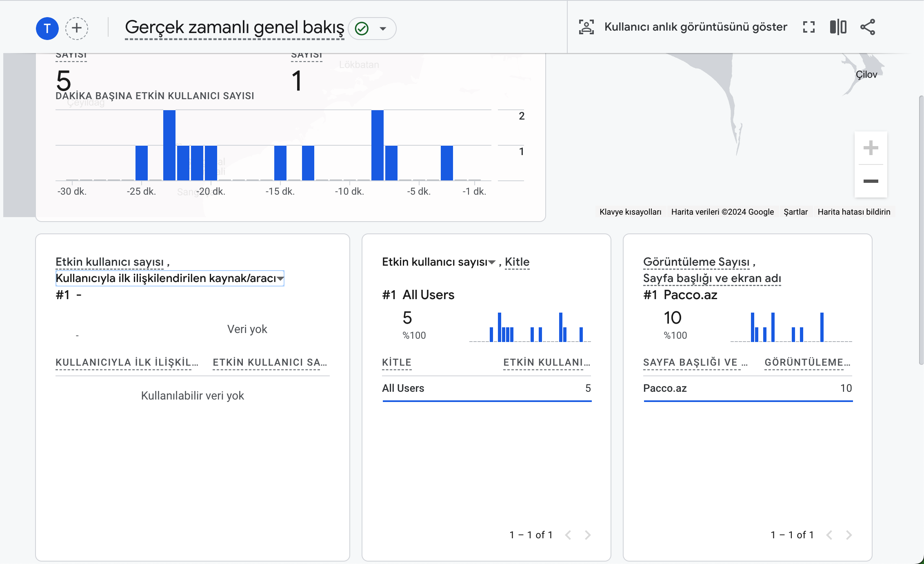
Task: Click the Klavye kısayolları map link
Action: click(630, 212)
